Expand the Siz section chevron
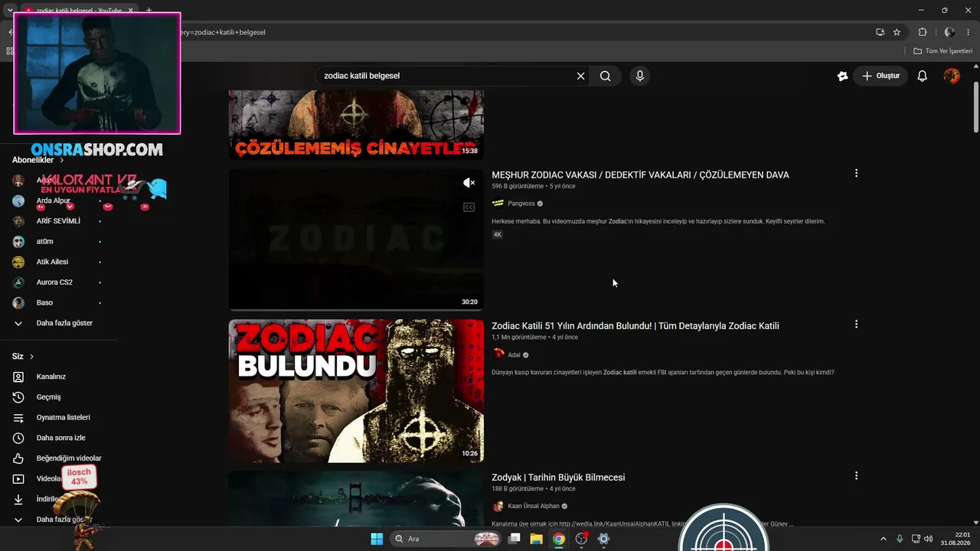980x551 pixels. (31, 357)
